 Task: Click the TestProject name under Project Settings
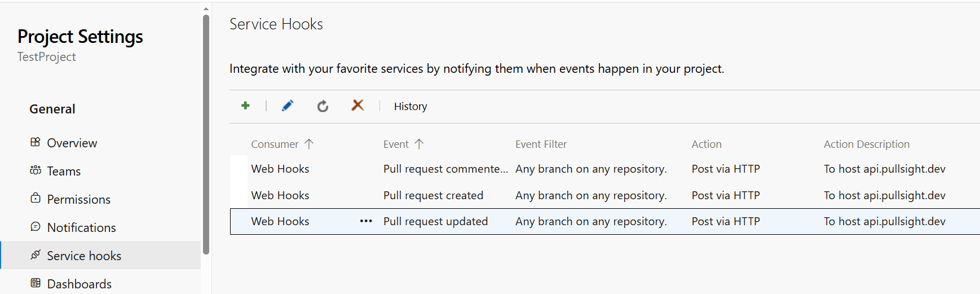pos(47,56)
